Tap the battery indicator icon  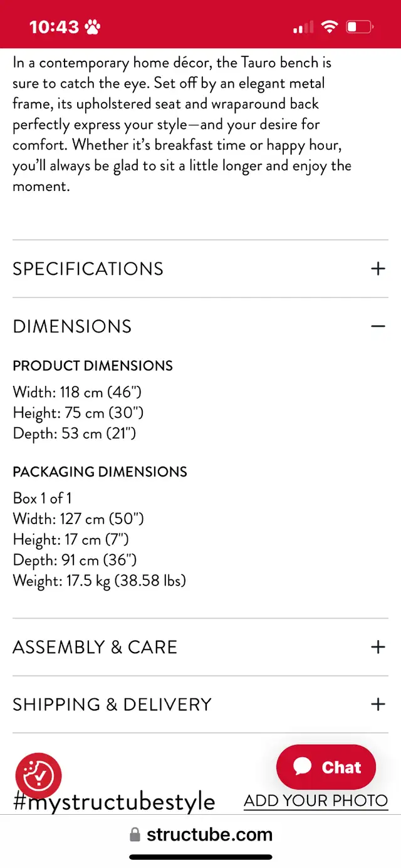[x=360, y=27]
